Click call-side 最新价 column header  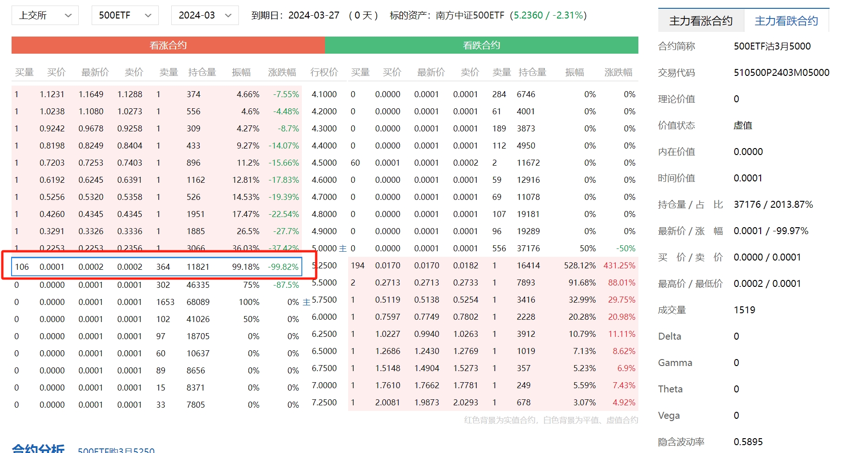coord(95,72)
